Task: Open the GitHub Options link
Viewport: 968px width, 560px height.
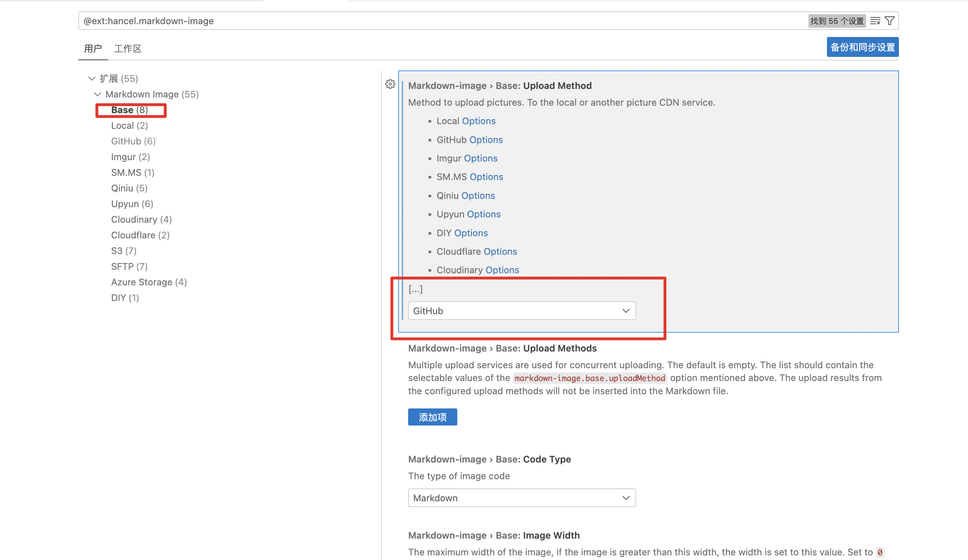Action: (486, 140)
